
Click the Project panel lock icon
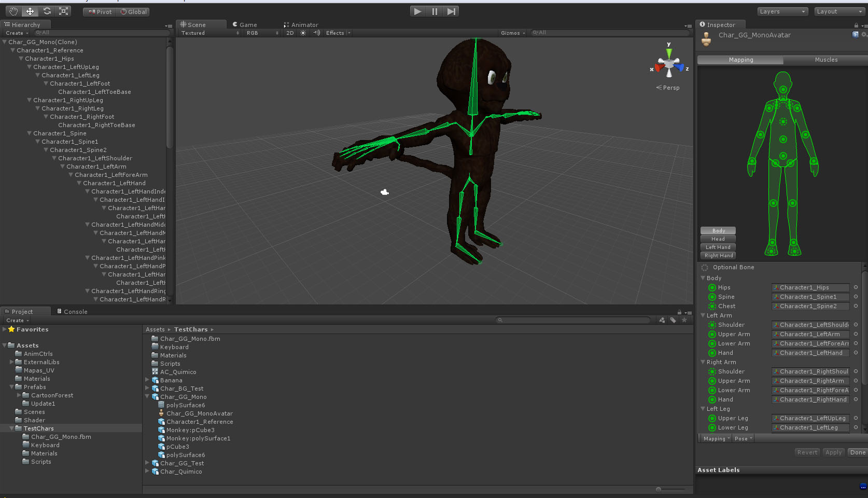(x=679, y=312)
